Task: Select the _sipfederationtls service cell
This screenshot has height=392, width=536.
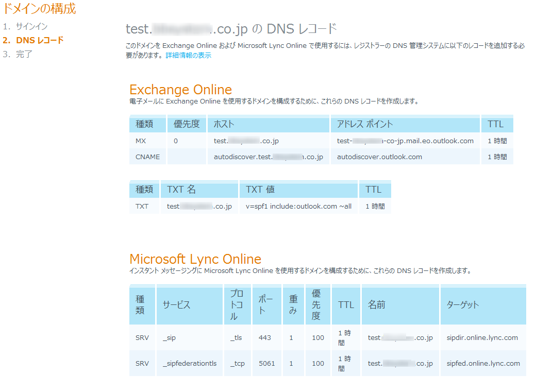Action: (x=190, y=363)
